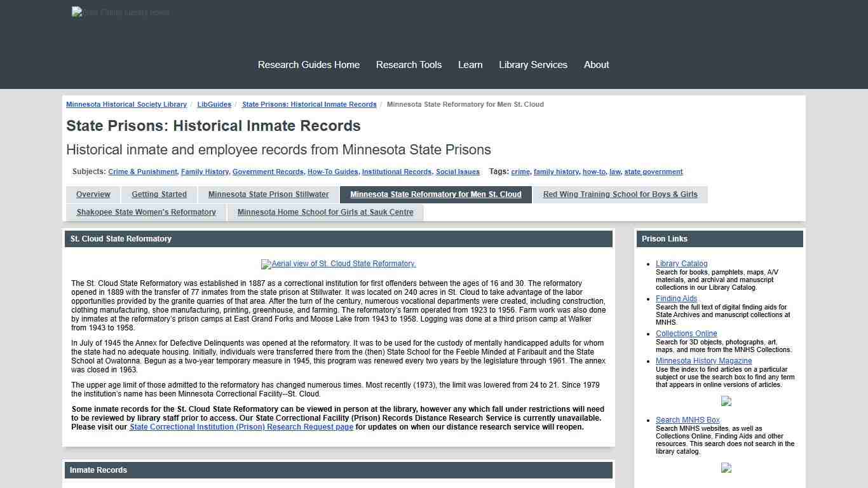Viewport: 868px width, 488px height.
Task: Open the Search MNHS Box link
Action: click(687, 419)
